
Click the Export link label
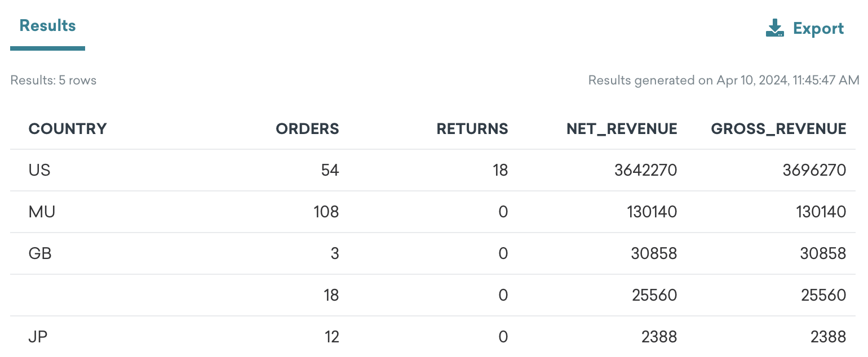pyautogui.click(x=818, y=29)
